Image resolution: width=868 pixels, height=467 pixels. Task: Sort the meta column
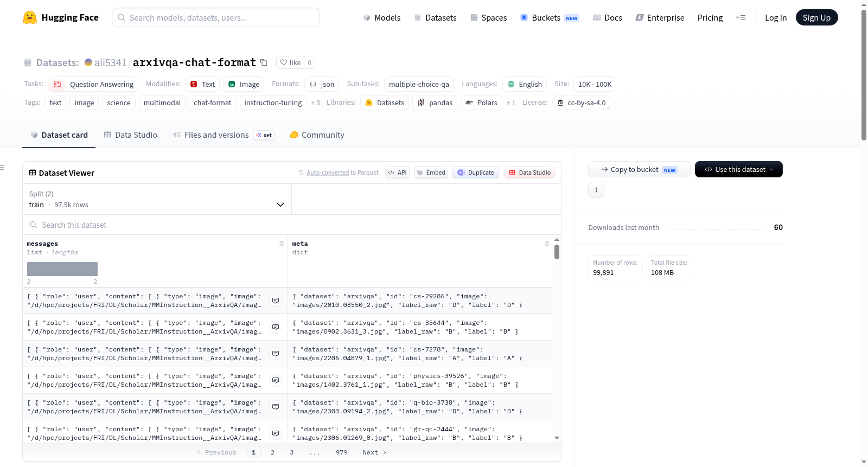point(547,244)
